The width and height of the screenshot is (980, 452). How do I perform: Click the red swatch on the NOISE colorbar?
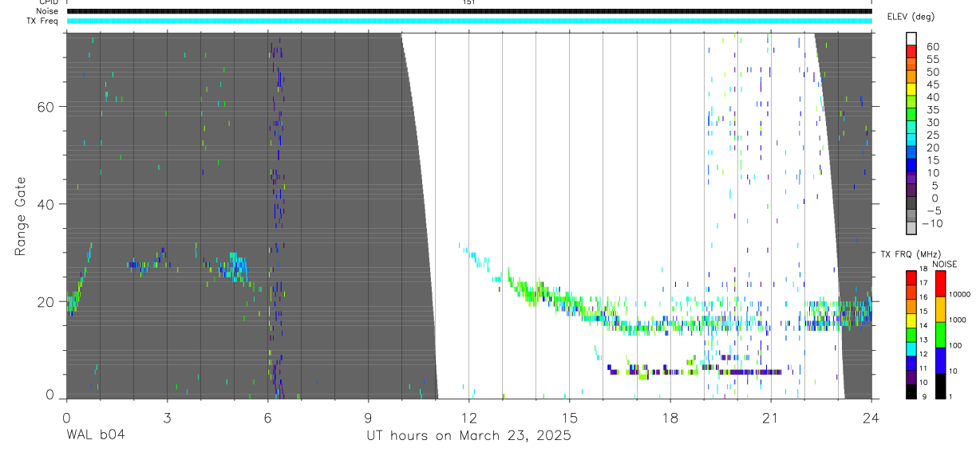pos(940,284)
